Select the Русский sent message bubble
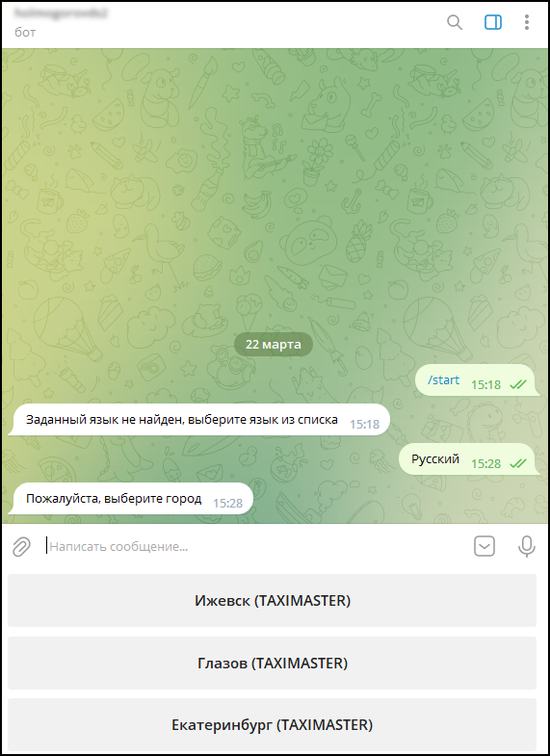 (468, 459)
